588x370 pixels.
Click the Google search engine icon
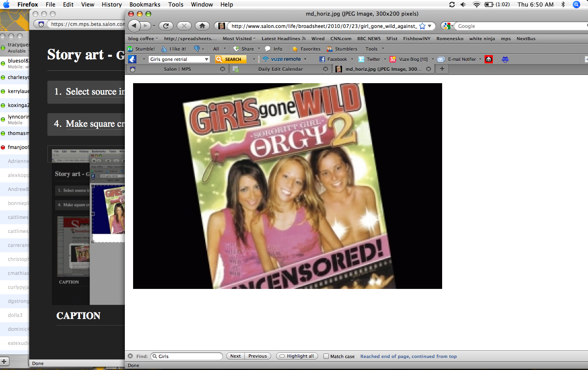(447, 26)
